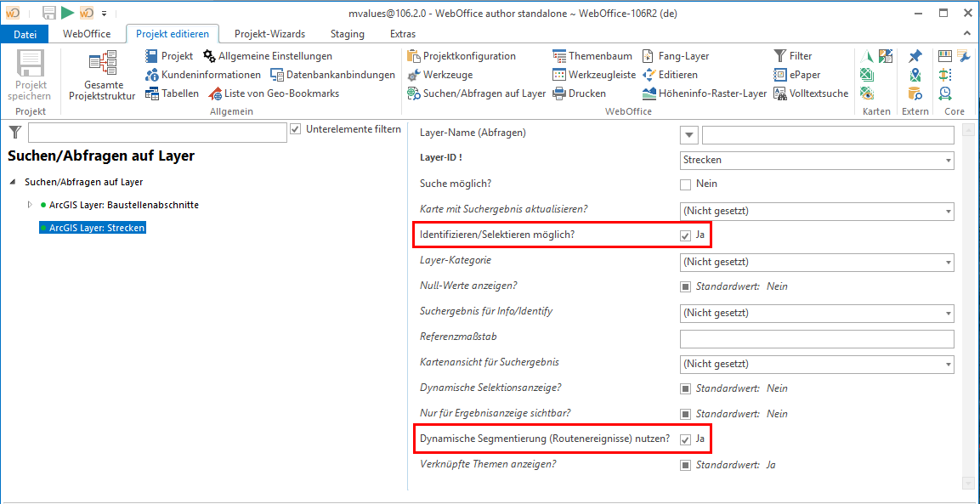
Task: Disable Identifizieren/Selektieren möglich
Action: pos(685,235)
